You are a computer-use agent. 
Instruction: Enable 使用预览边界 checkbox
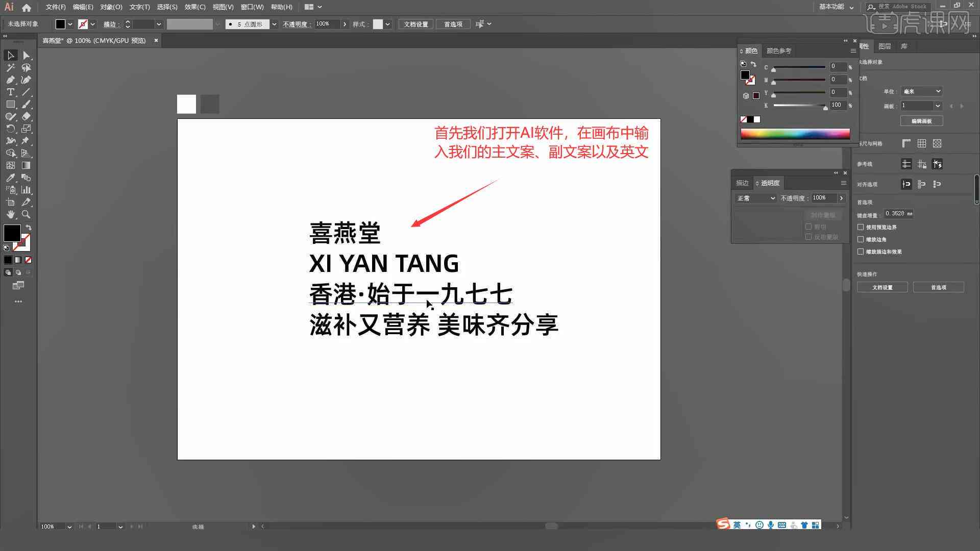862,227
